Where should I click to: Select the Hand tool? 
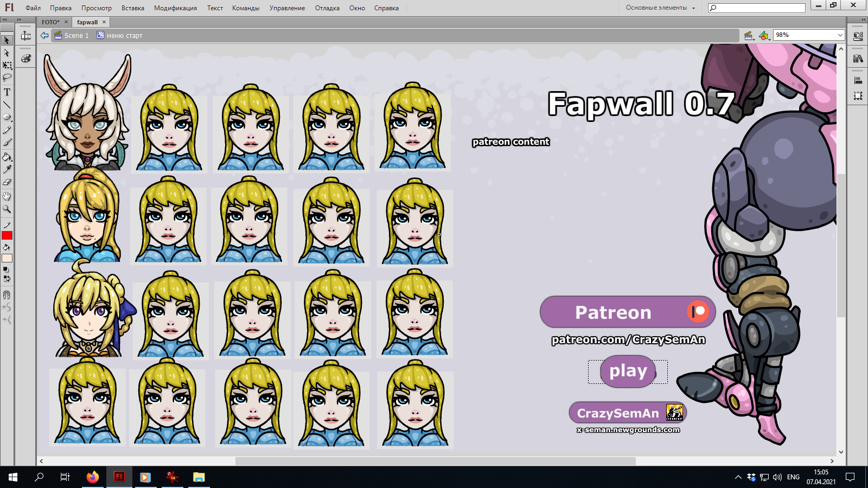(7, 196)
